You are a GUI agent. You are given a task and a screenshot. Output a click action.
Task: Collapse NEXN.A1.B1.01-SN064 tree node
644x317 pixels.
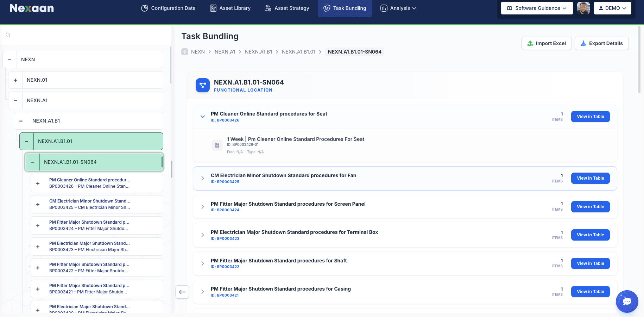coord(33,162)
